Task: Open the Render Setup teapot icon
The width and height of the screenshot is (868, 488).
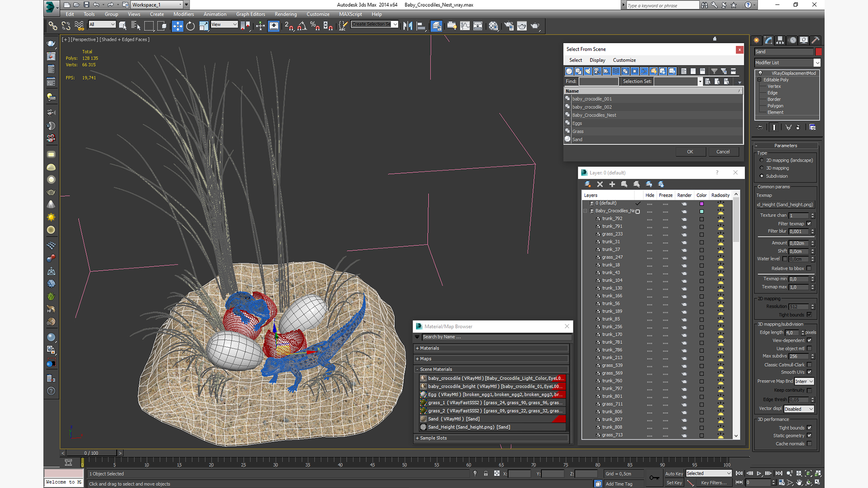Action: click(509, 26)
